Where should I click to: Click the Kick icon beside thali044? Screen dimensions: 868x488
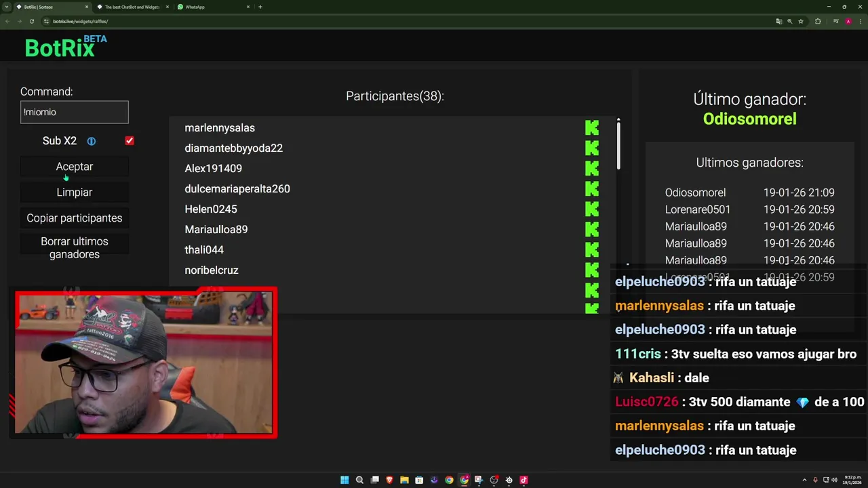592,249
